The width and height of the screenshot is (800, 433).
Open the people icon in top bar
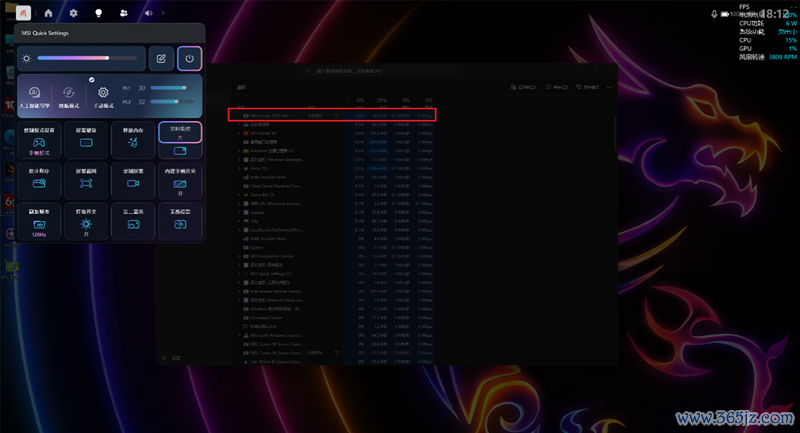click(123, 13)
